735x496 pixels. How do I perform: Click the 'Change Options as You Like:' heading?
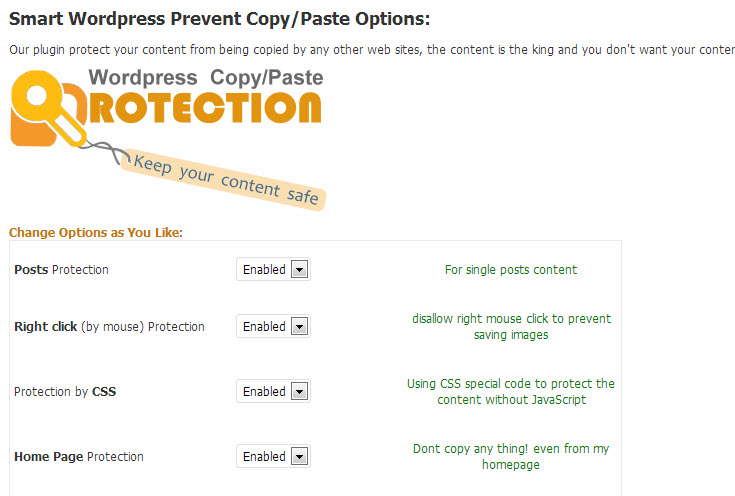[96, 233]
